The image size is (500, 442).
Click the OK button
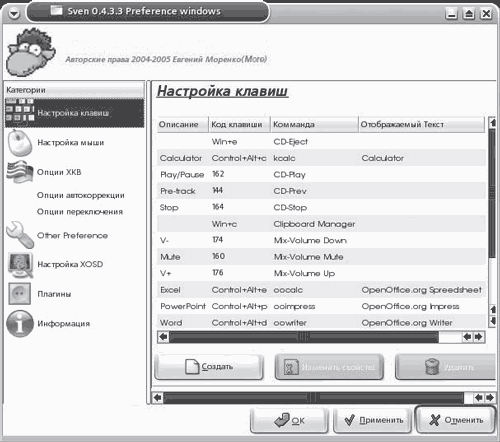click(x=289, y=420)
